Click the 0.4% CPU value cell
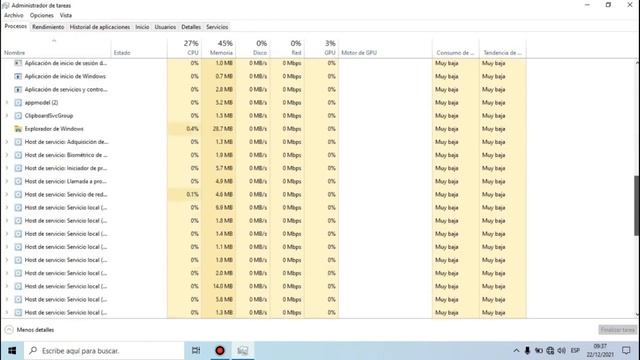640x360 pixels. (x=184, y=129)
